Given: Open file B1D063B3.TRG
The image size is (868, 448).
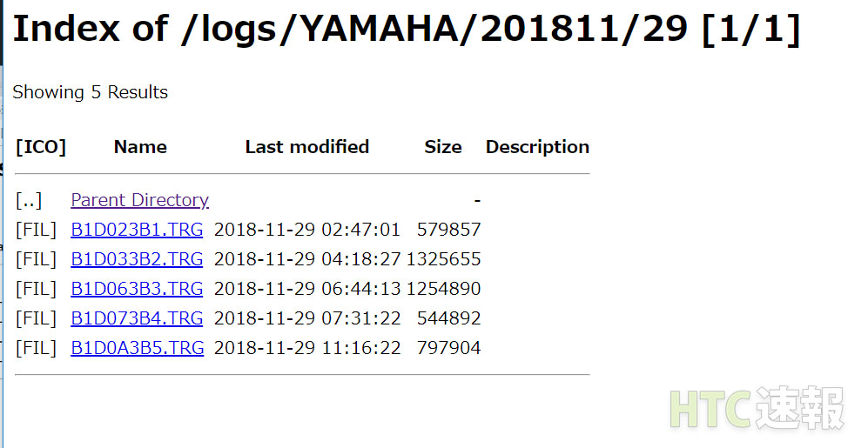Looking at the screenshot, I should click(137, 289).
